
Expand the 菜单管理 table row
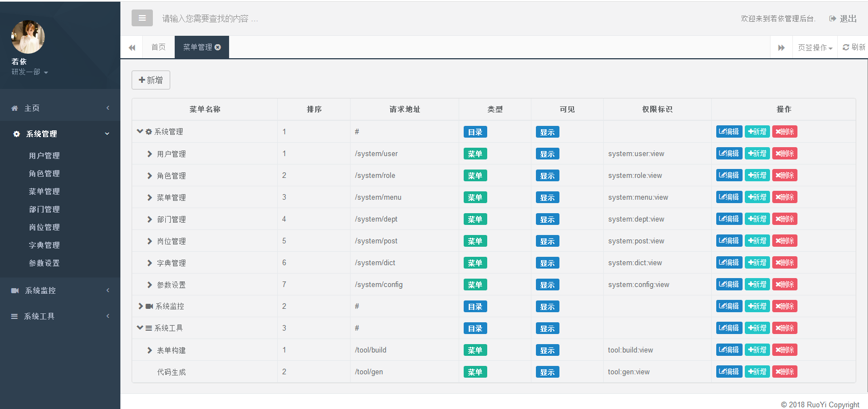point(150,198)
